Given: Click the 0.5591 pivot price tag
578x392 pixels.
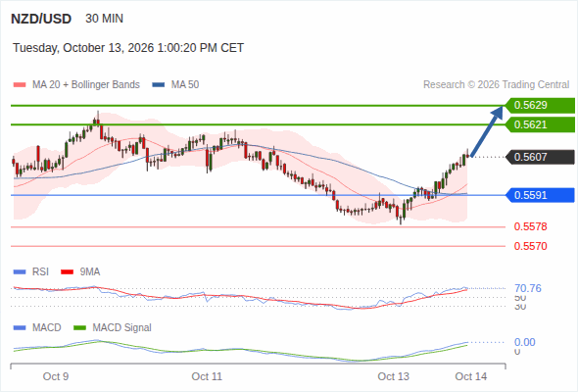Looking at the screenshot, I should (540, 195).
